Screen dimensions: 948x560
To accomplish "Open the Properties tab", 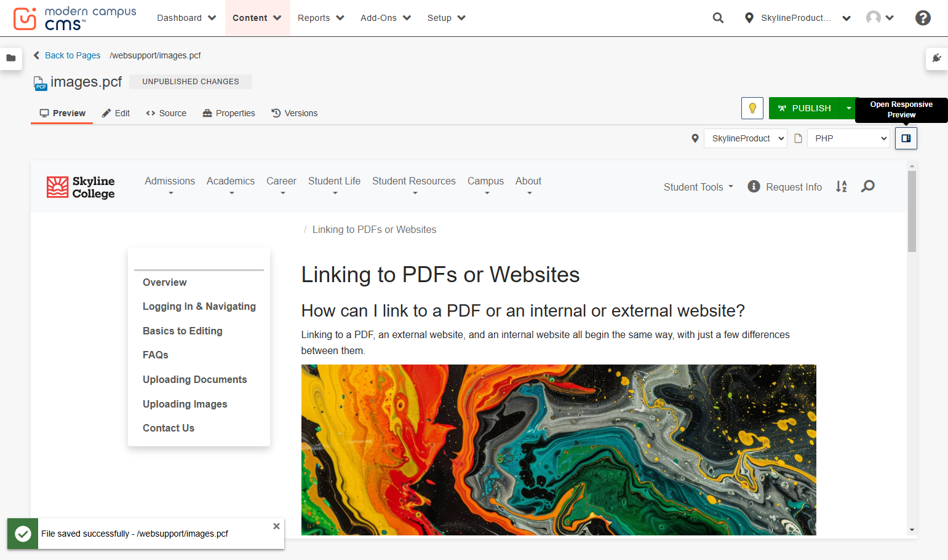I will [229, 113].
